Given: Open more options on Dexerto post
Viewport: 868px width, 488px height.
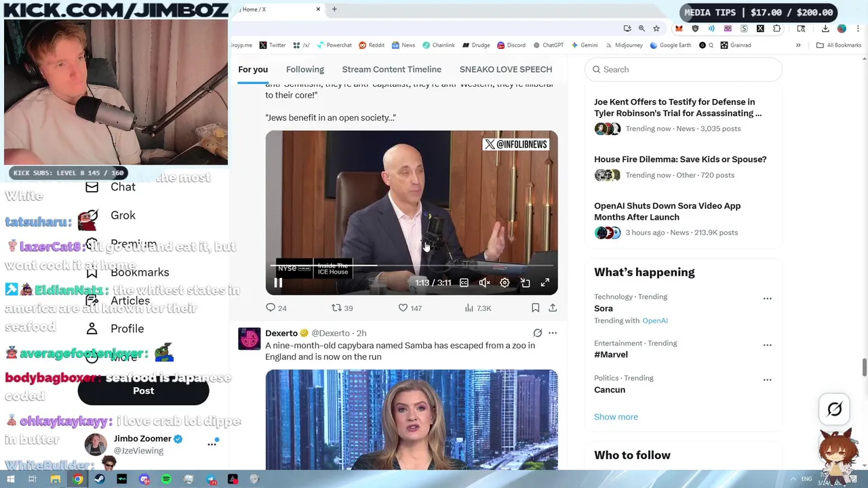Looking at the screenshot, I should pos(553,333).
